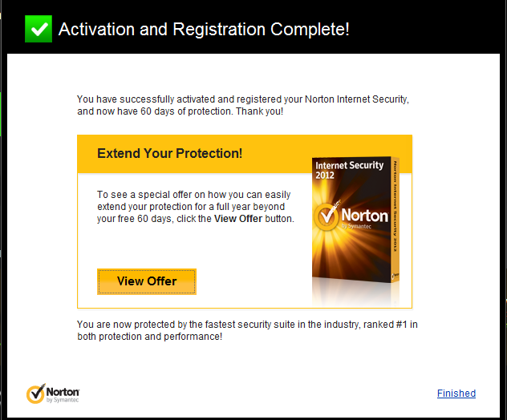
Task: Click the Finished link
Action: 456,394
